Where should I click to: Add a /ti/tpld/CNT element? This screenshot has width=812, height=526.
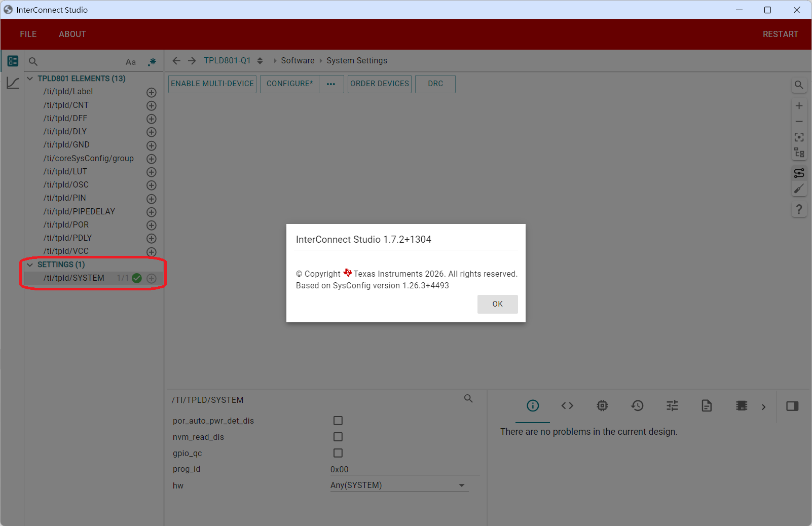[x=151, y=105]
